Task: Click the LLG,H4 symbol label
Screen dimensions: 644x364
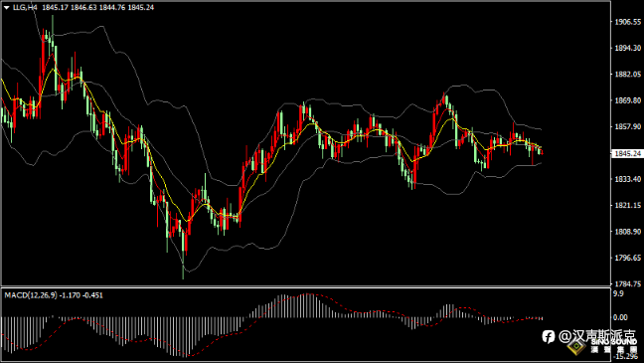Action: click(25, 7)
